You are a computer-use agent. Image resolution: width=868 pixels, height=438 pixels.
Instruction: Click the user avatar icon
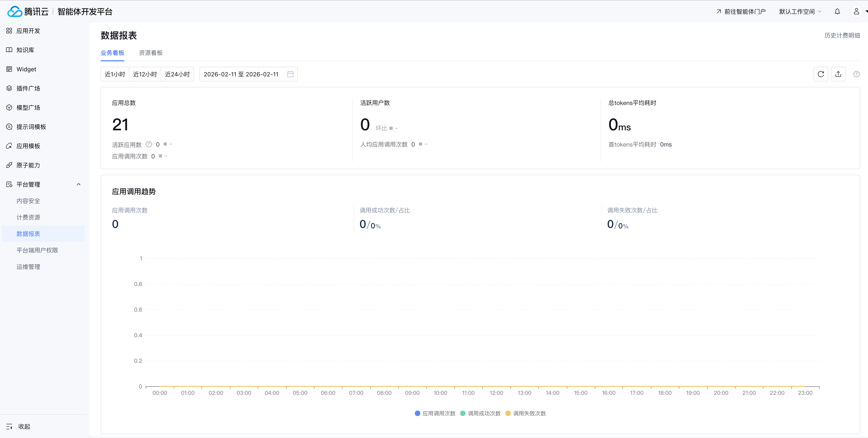click(856, 12)
